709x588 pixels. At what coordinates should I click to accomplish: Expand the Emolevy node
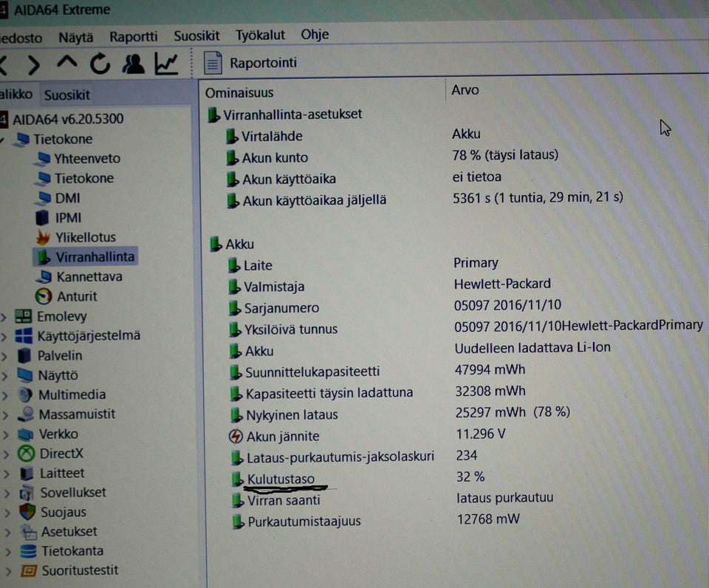coord(4,317)
